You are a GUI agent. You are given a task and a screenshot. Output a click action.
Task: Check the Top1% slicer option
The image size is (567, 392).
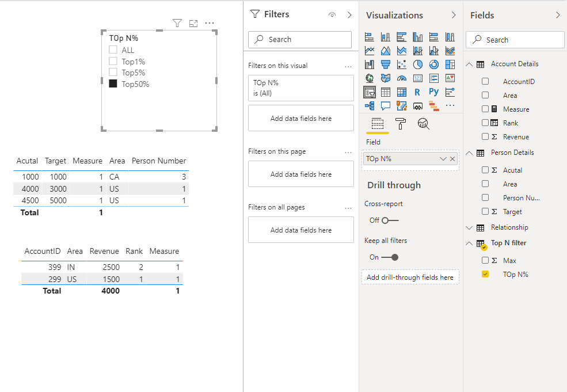click(113, 61)
